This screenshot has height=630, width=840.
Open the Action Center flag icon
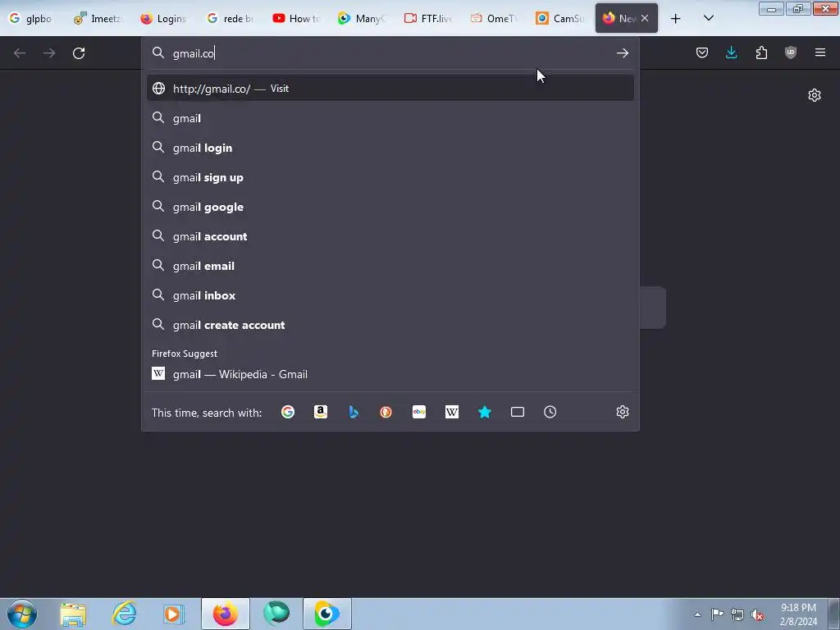(717, 614)
